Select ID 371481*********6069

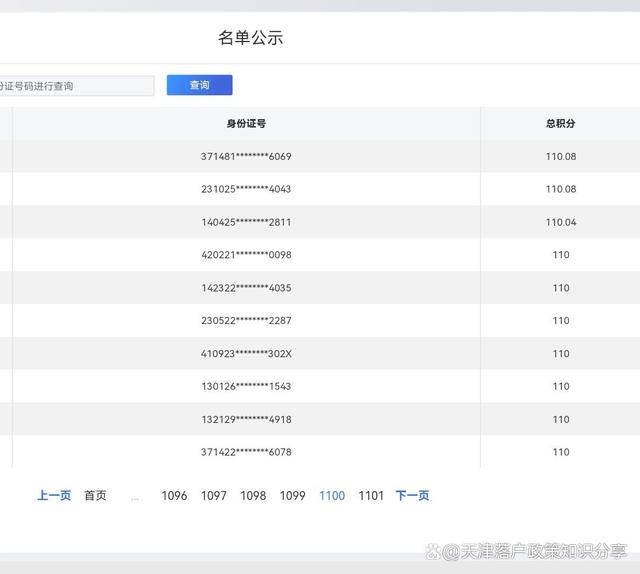[x=246, y=156]
